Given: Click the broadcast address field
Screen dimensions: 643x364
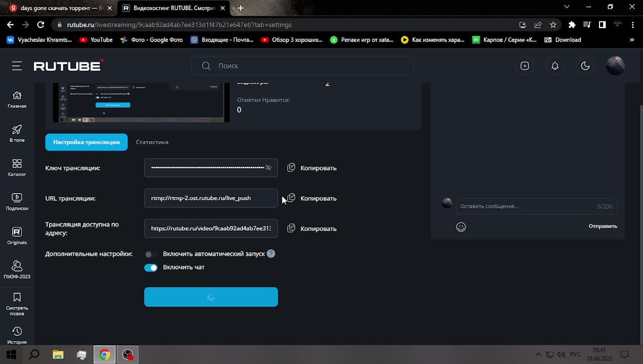Looking at the screenshot, I should tap(211, 229).
